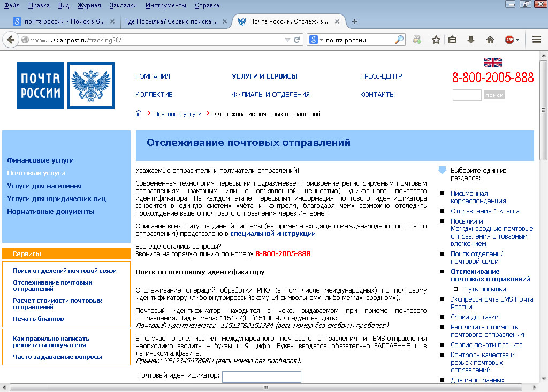Image resolution: width=548 pixels, height=392 pixels.
Task: Click the blue eagle emblem logo
Action: (x=91, y=86)
